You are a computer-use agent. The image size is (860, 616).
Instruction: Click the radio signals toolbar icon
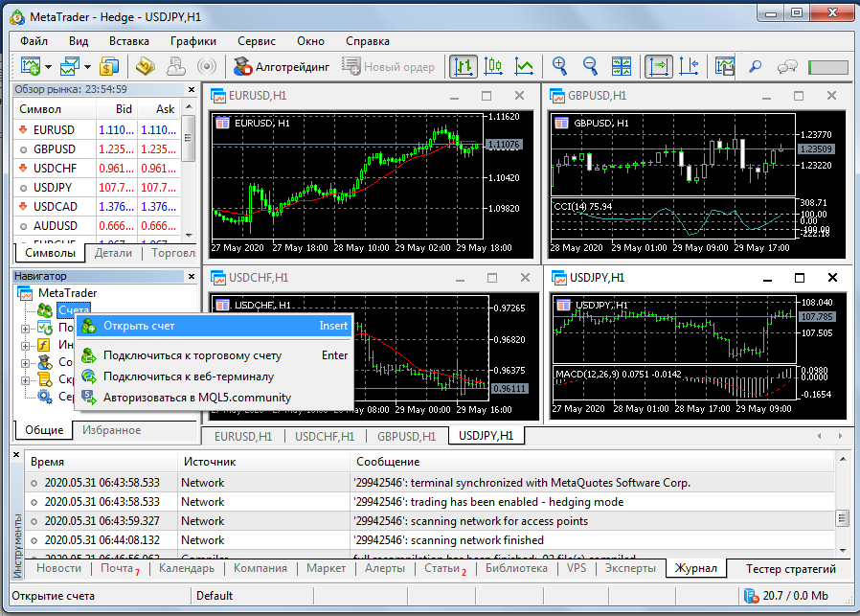coord(206,66)
